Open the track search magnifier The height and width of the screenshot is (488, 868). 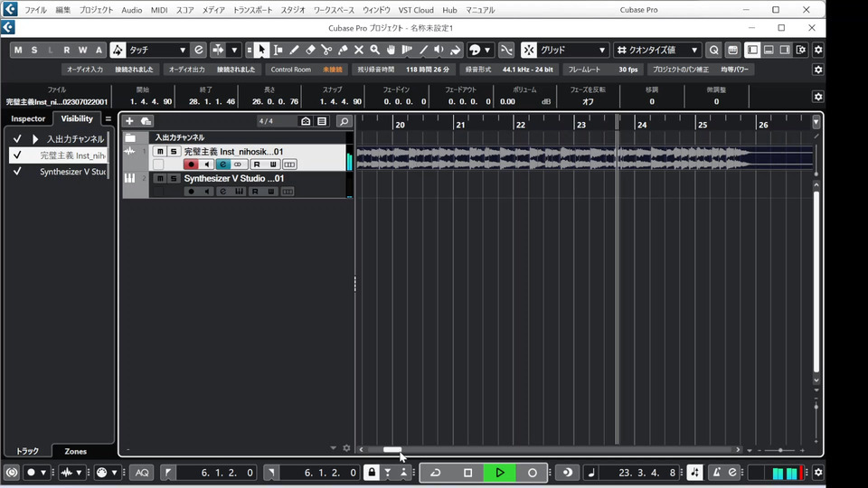[x=344, y=120]
